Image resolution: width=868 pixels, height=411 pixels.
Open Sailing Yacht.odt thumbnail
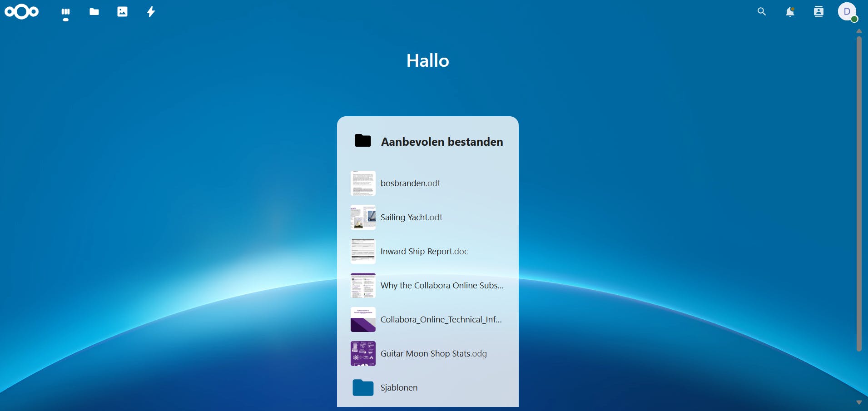(363, 217)
